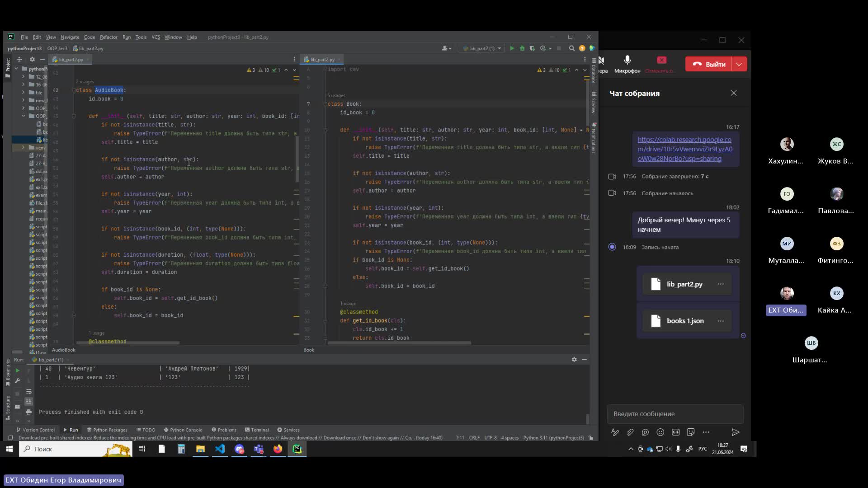Switch to the Terminal tool tab

[x=257, y=430]
